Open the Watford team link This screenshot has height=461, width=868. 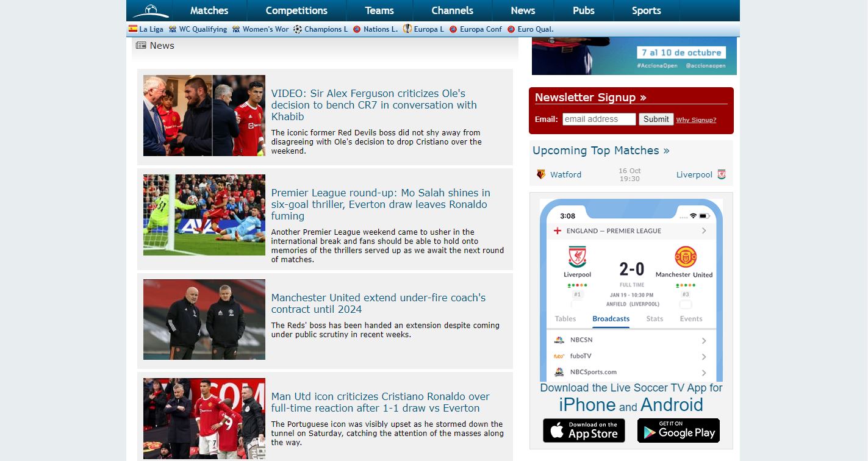[565, 174]
